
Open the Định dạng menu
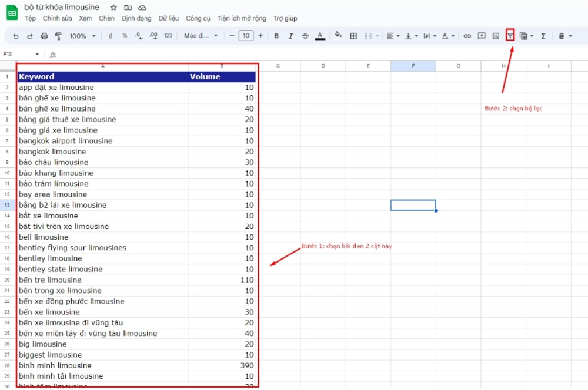[136, 18]
